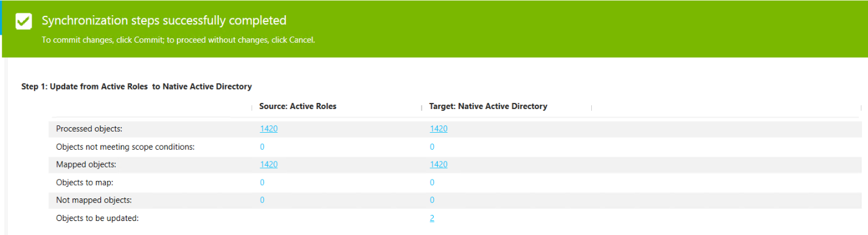Screen dimensions: 868x235
Task: Click Target value 0 for scope conditions
Action: [432, 147]
